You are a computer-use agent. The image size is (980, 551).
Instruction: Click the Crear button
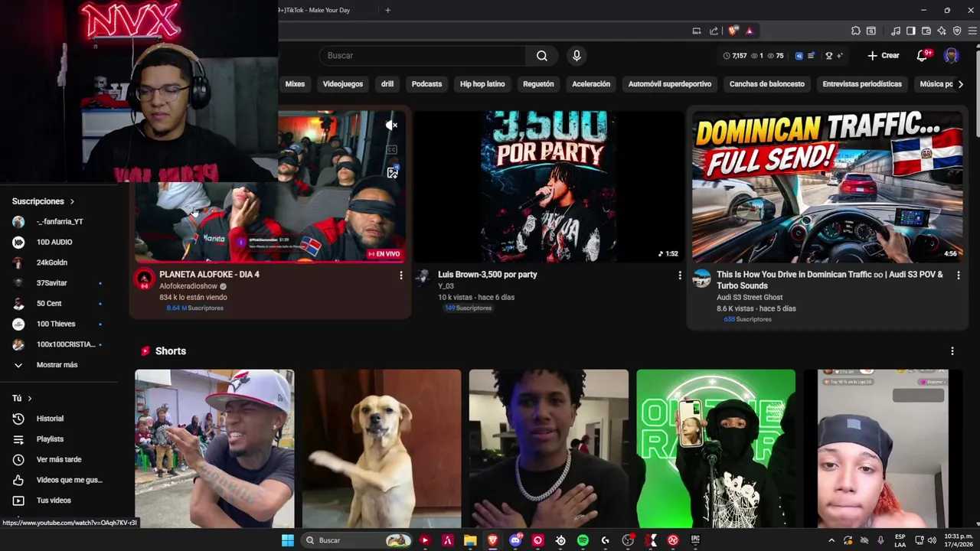tap(883, 55)
